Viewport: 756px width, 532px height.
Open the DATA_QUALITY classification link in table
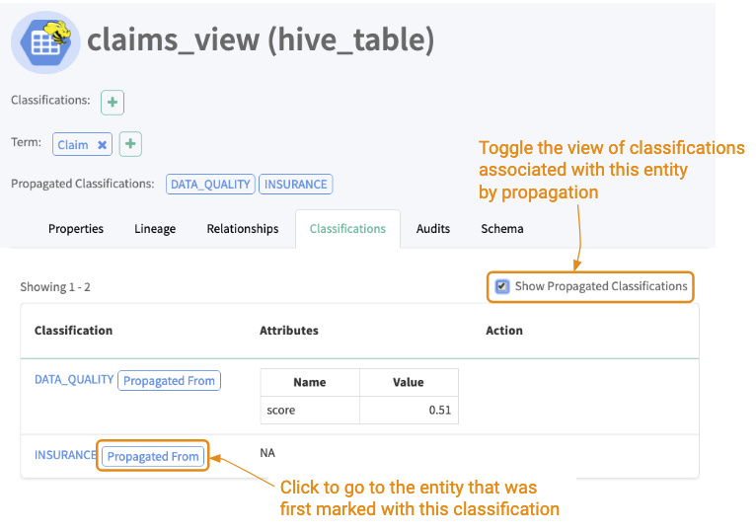click(x=74, y=379)
